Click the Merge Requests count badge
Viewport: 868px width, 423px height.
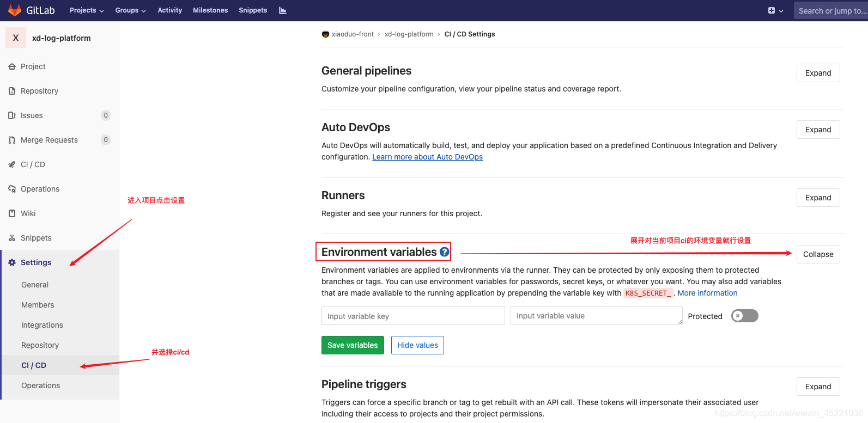pos(106,140)
